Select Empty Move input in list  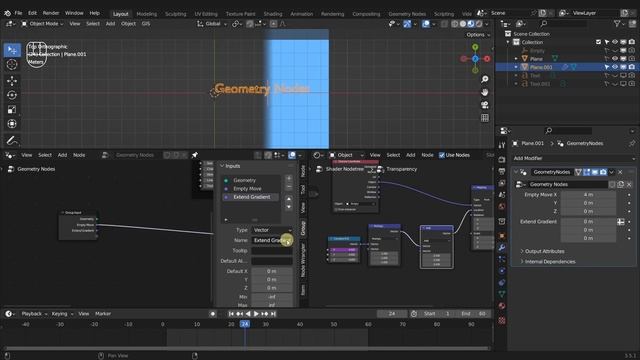[x=251, y=189]
